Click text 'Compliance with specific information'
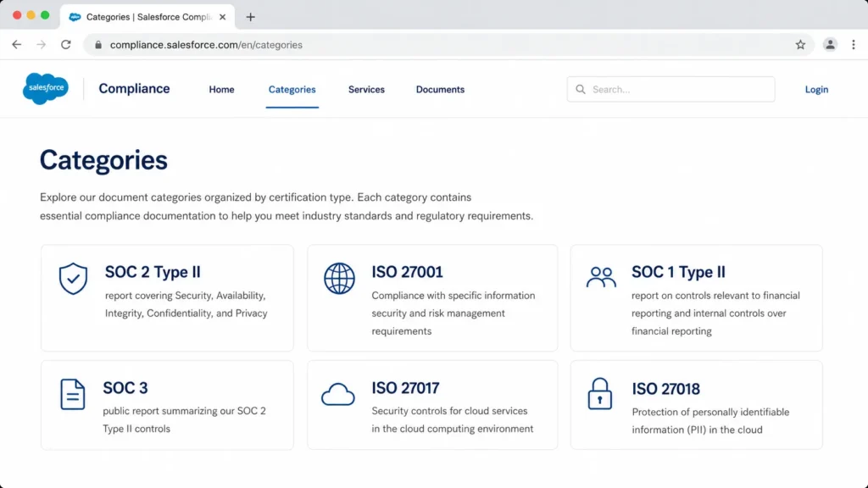Viewport: 868px width, 488px height. pos(453,296)
